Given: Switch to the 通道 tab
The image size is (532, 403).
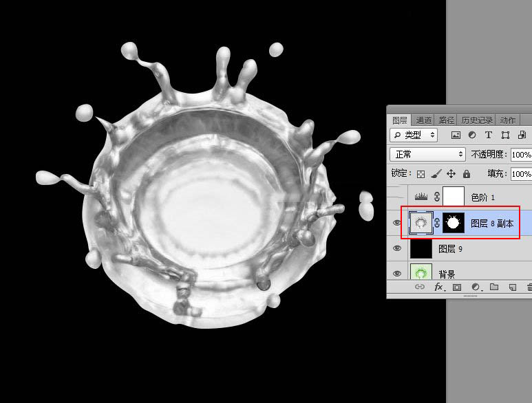Looking at the screenshot, I should [423, 120].
